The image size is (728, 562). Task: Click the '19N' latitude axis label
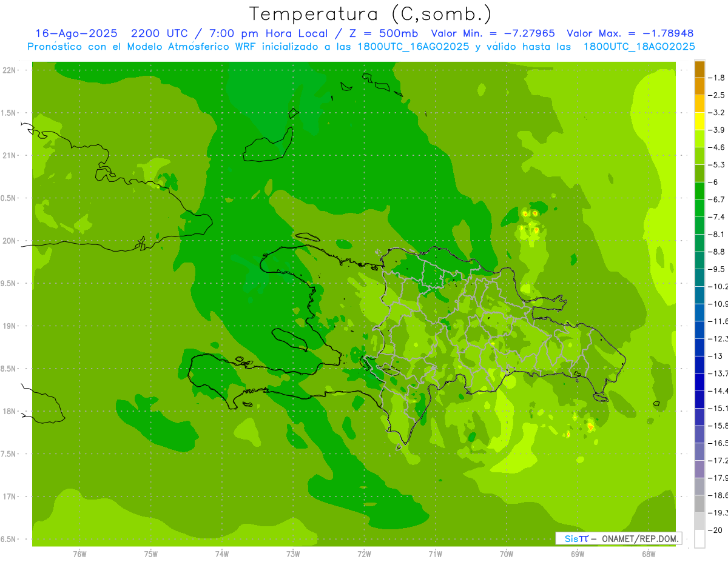tap(9, 326)
